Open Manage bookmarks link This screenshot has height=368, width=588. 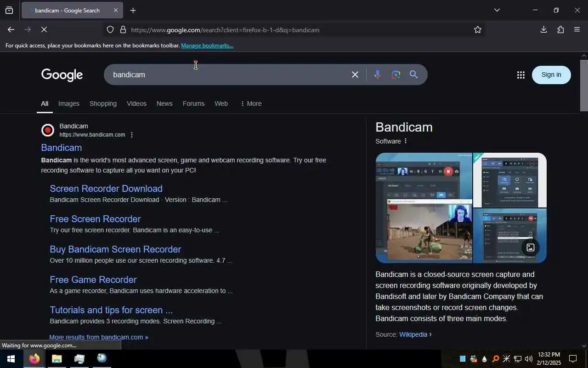click(207, 46)
